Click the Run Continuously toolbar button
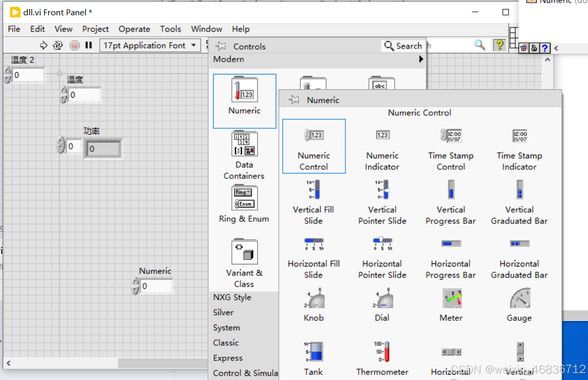This screenshot has height=380, width=588. point(58,45)
